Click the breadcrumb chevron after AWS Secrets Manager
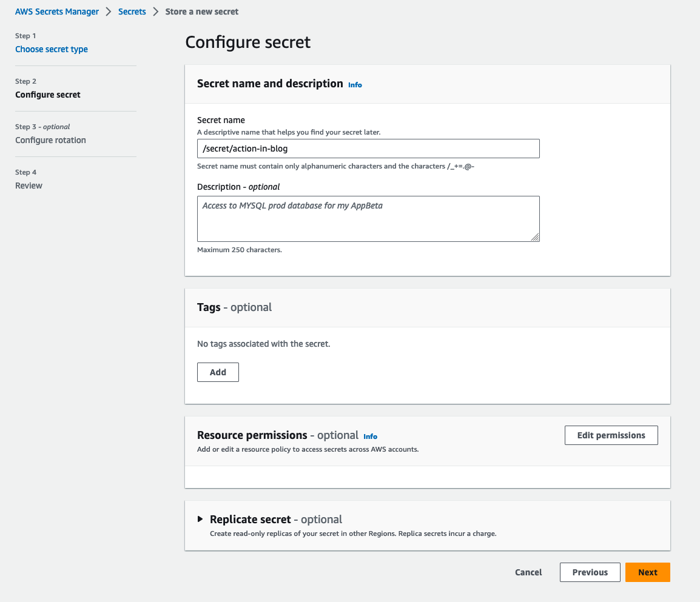The image size is (700, 602). (x=107, y=12)
